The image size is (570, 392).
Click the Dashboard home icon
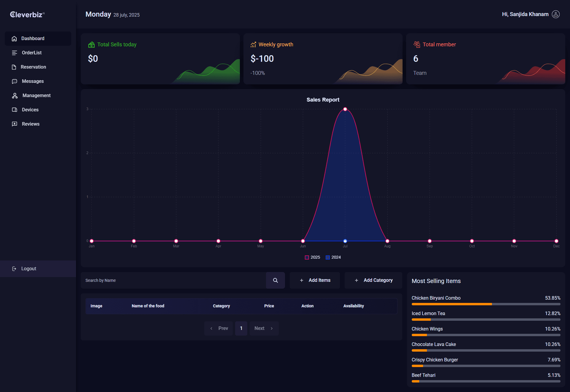point(14,39)
